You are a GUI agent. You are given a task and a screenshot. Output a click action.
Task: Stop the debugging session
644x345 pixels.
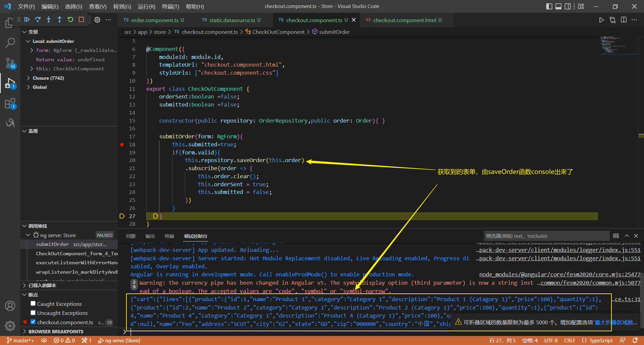[81, 20]
